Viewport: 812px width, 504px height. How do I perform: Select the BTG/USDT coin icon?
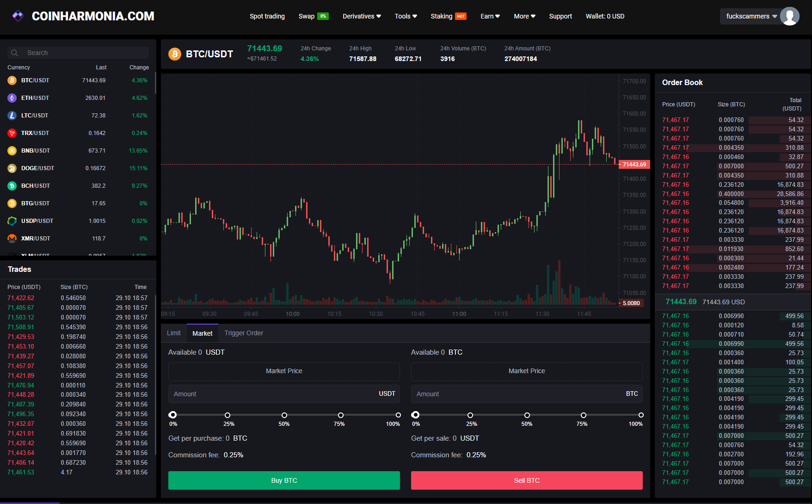(x=12, y=203)
